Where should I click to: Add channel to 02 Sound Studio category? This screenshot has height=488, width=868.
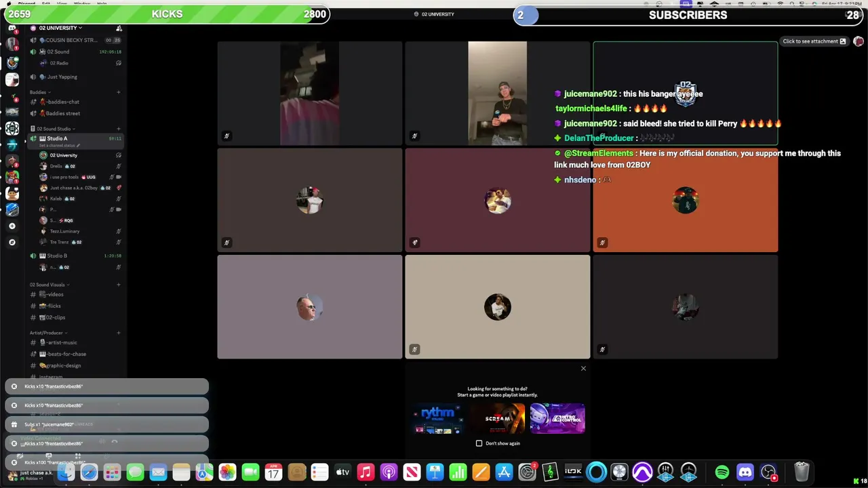(119, 129)
